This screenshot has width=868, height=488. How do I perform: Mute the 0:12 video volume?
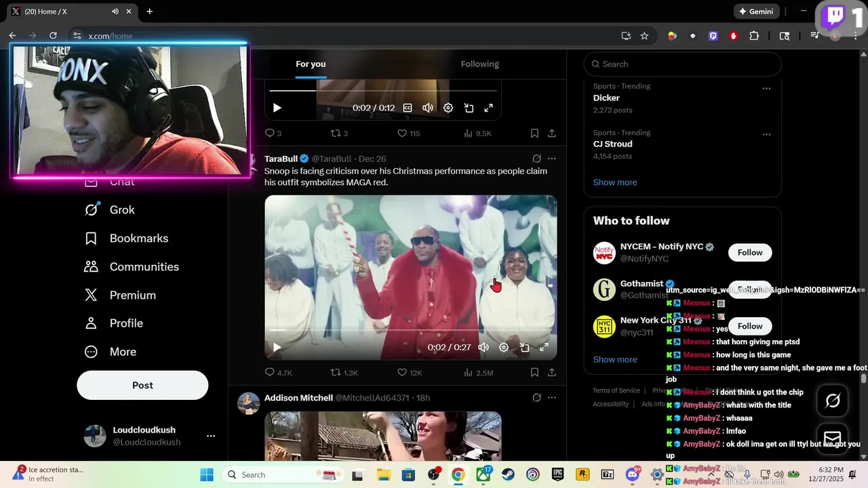(x=428, y=108)
